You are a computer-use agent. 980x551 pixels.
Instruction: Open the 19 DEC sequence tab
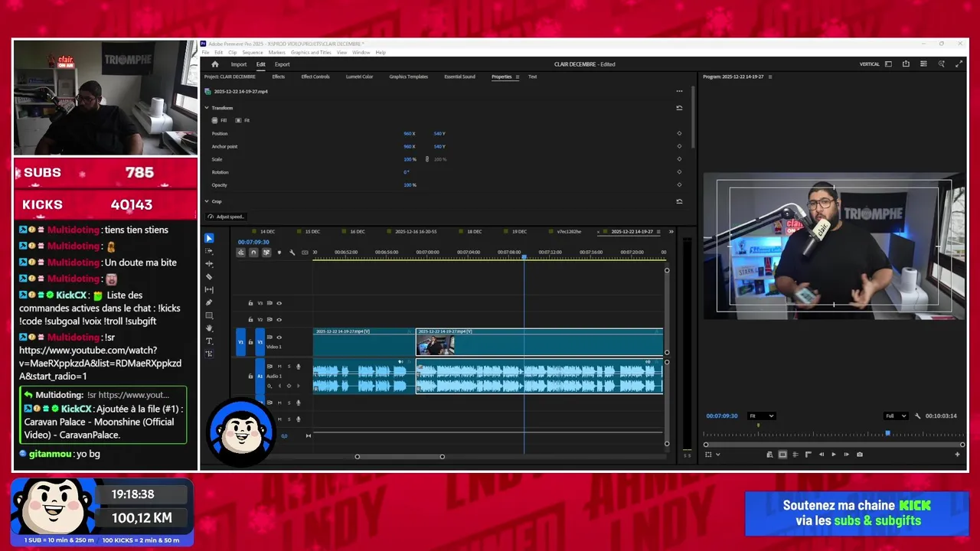pyautogui.click(x=519, y=231)
